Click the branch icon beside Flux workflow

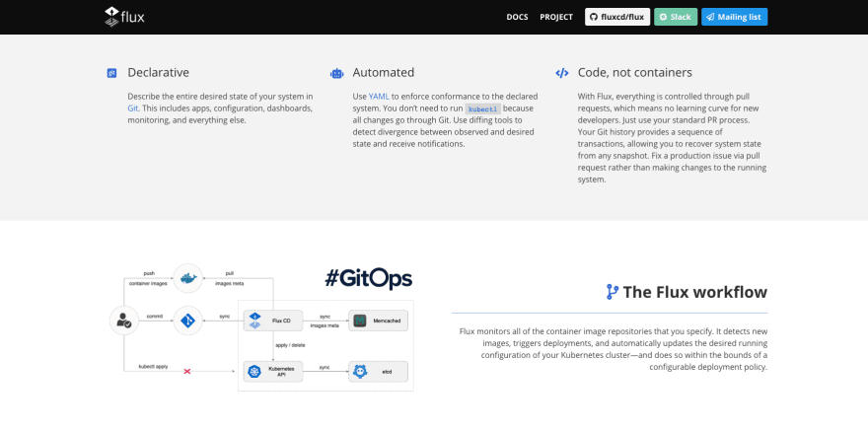point(612,292)
